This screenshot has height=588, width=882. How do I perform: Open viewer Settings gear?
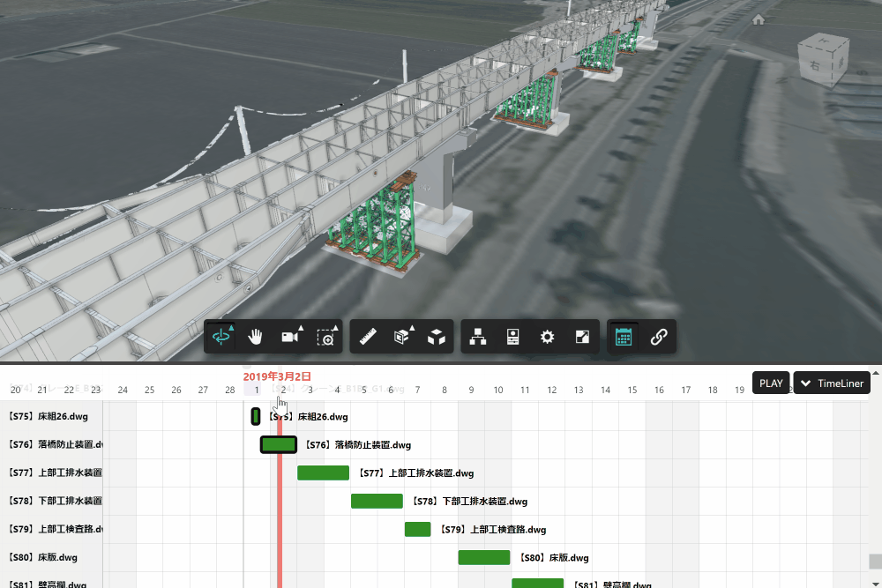pos(548,337)
